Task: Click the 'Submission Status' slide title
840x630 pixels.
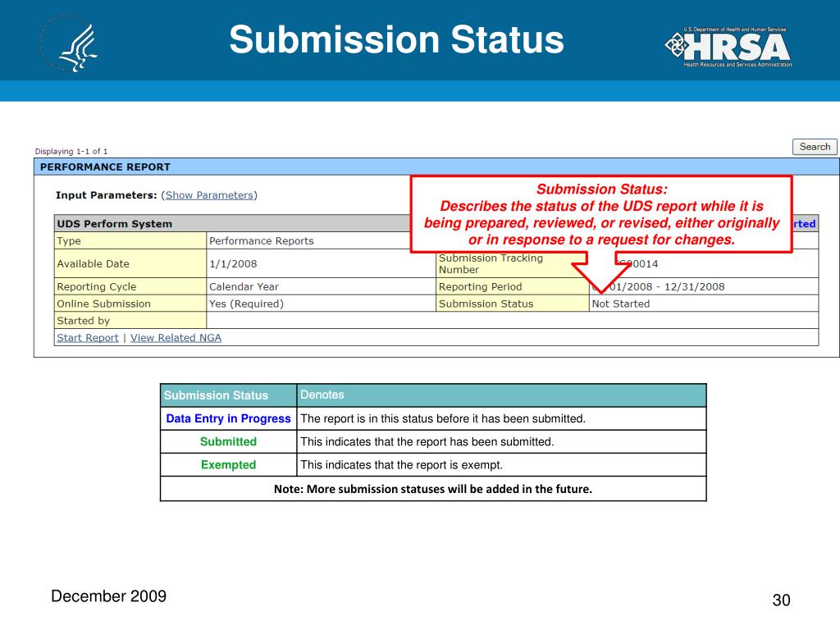Action: [x=396, y=39]
